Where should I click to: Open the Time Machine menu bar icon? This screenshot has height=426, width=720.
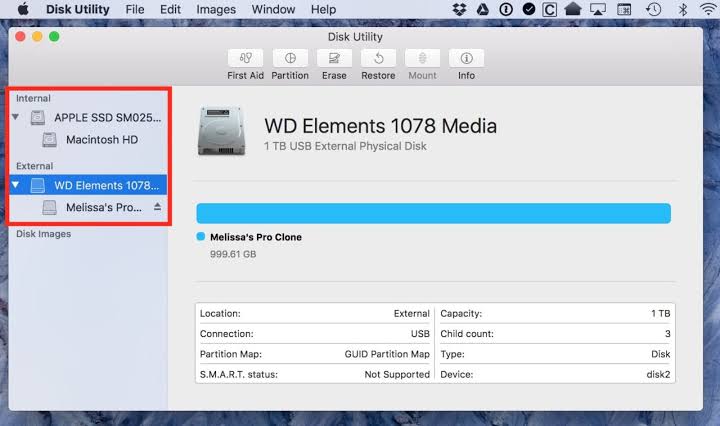(653, 9)
